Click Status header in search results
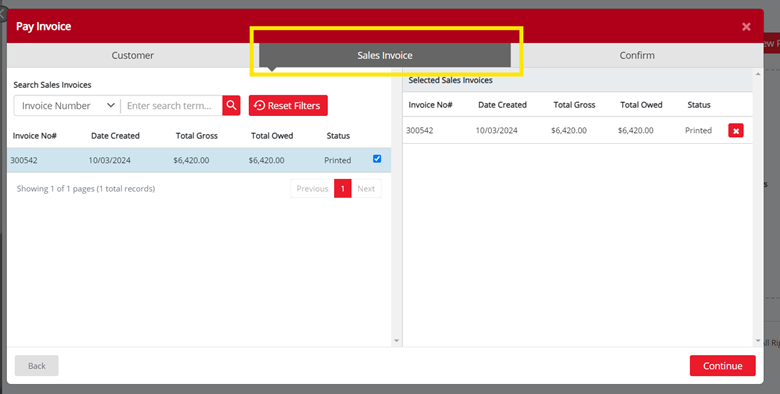The height and width of the screenshot is (394, 780). [338, 136]
